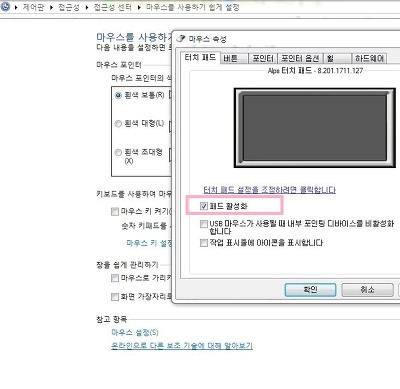
Task: Expand the breadcrumb arrow after 접근성
Action: (x=87, y=7)
